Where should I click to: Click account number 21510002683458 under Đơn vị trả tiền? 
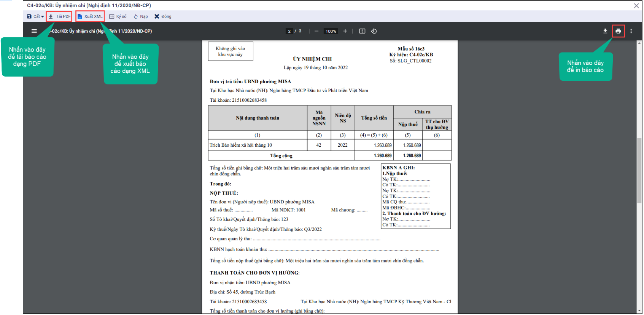click(249, 100)
